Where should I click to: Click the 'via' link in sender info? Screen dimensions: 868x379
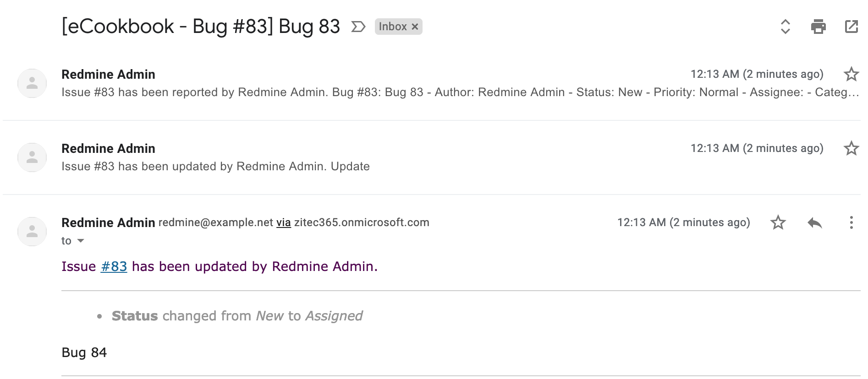[x=283, y=222]
